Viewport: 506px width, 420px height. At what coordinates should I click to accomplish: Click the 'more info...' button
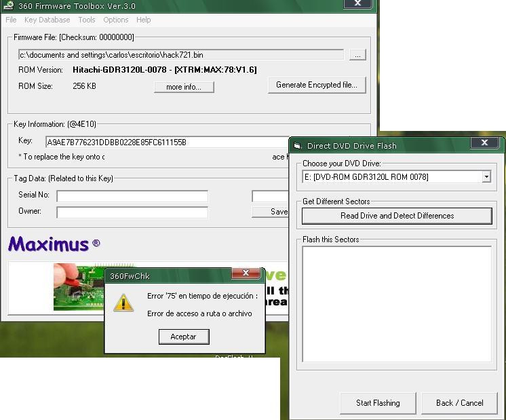coord(184,87)
